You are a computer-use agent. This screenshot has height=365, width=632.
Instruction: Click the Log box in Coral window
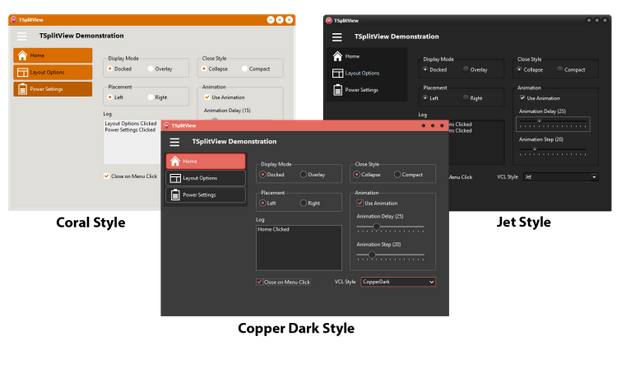click(132, 142)
